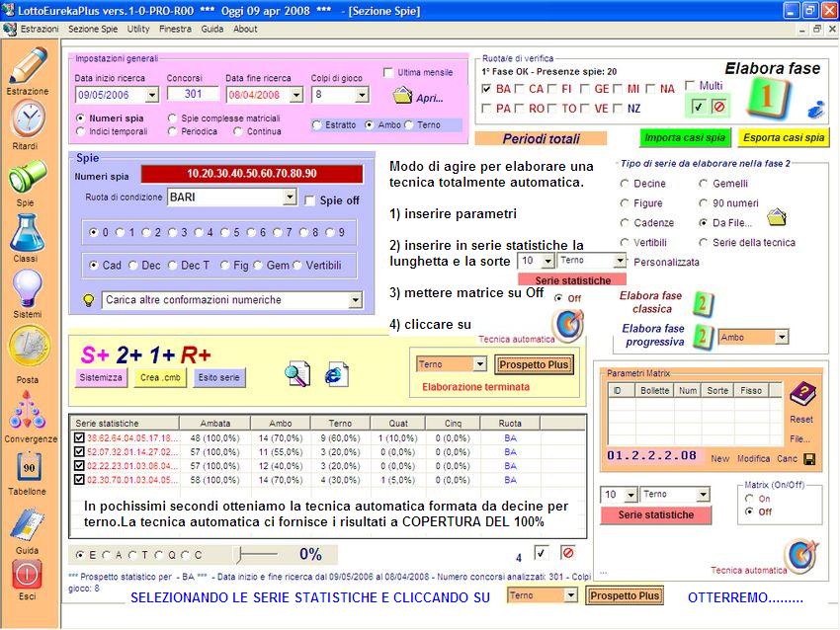
Task: Click the Elabora fase progressiva 2 icon
Action: pyautogui.click(x=703, y=337)
